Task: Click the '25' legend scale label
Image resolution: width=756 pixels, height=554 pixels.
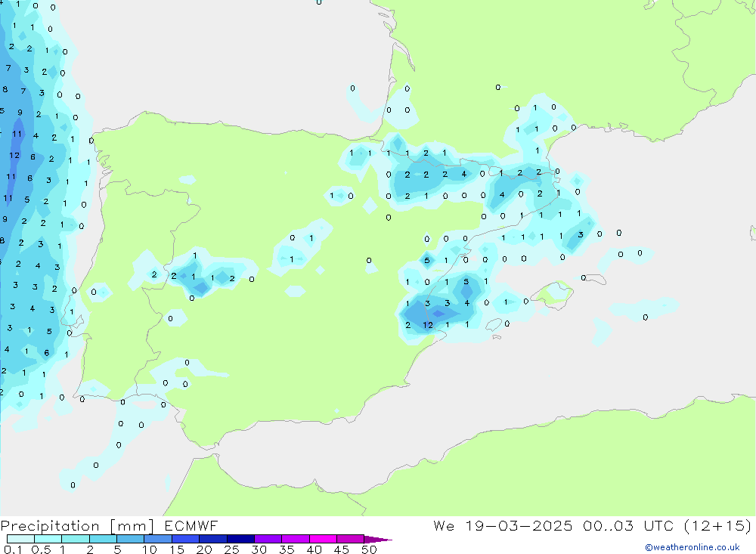Action: tap(231, 549)
